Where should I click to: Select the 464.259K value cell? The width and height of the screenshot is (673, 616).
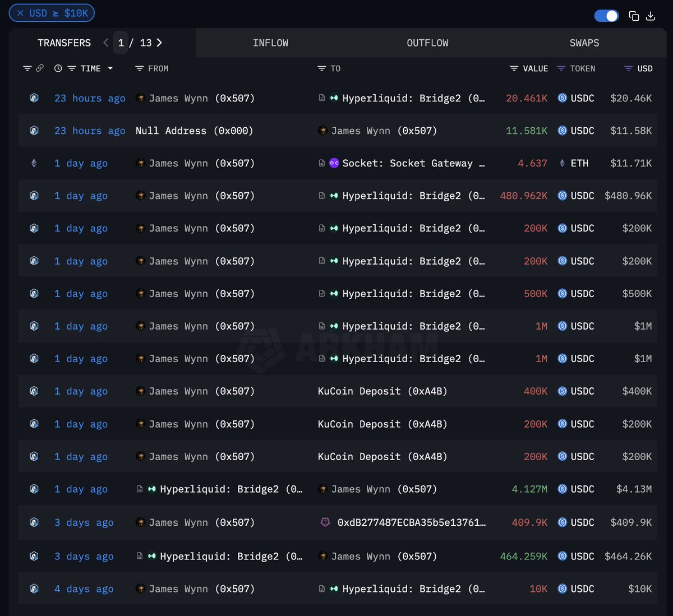(x=524, y=556)
